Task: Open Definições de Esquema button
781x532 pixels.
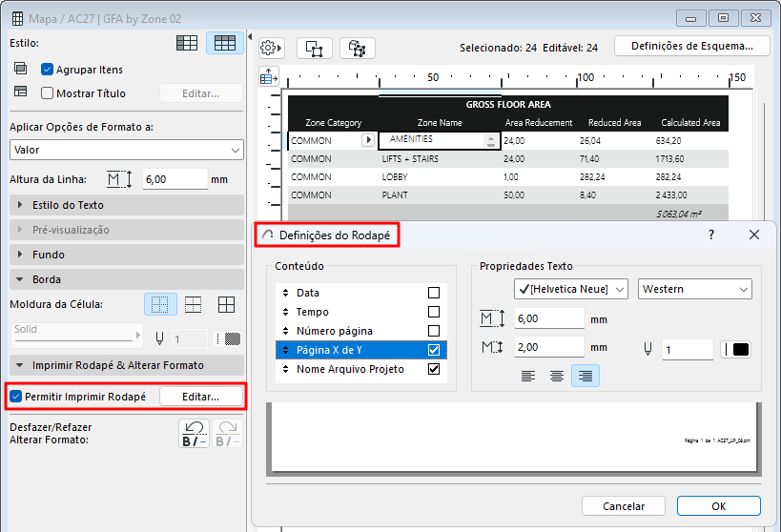Action: (692, 47)
